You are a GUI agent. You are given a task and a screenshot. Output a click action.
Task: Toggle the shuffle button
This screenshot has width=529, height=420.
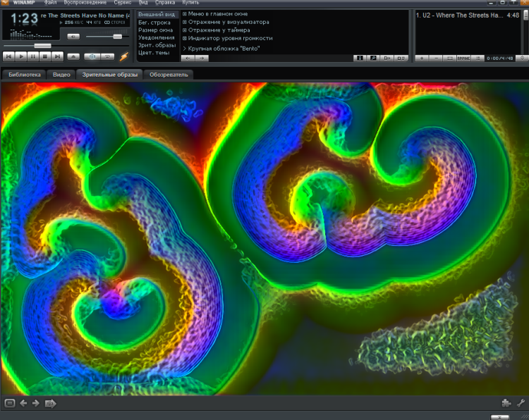pos(91,56)
